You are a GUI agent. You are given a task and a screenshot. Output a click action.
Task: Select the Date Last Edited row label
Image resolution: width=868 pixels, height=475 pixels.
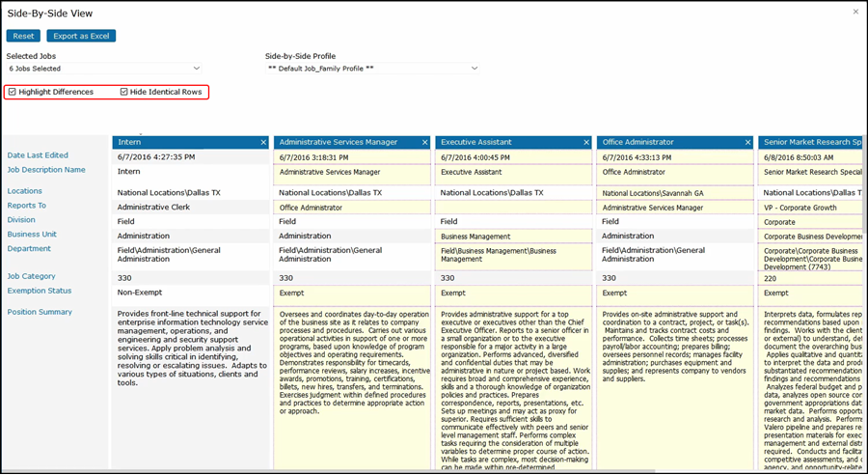pos(38,155)
